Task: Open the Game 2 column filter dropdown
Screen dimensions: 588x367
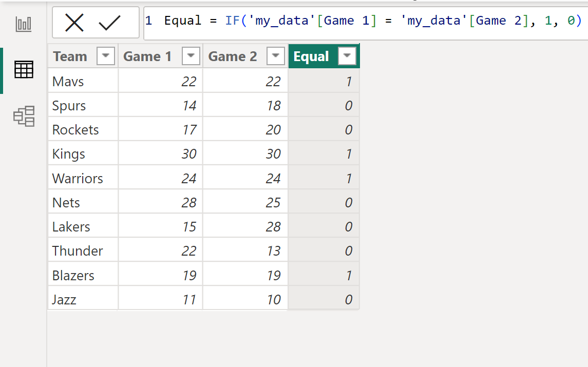Action: [276, 56]
